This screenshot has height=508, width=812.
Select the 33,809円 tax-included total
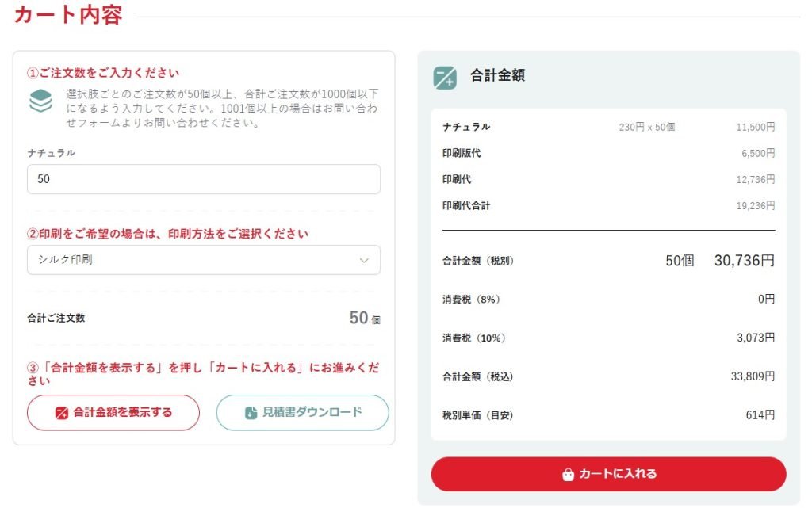[753, 376]
